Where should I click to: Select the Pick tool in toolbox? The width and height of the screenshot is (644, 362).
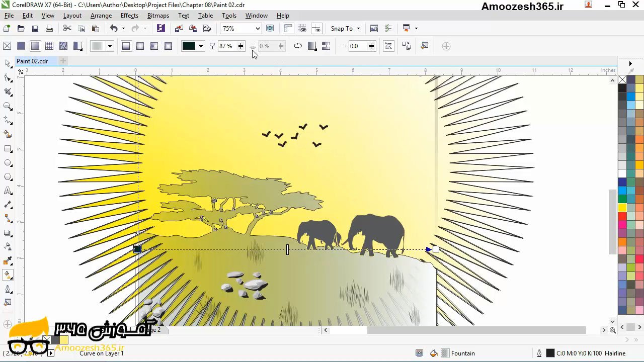pos(8,64)
